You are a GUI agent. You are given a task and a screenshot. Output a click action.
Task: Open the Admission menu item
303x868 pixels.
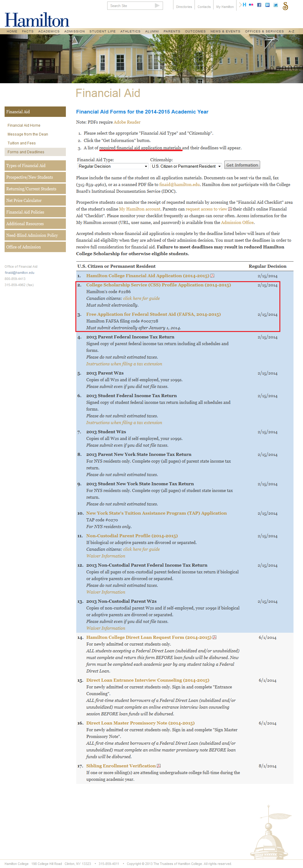tap(74, 31)
